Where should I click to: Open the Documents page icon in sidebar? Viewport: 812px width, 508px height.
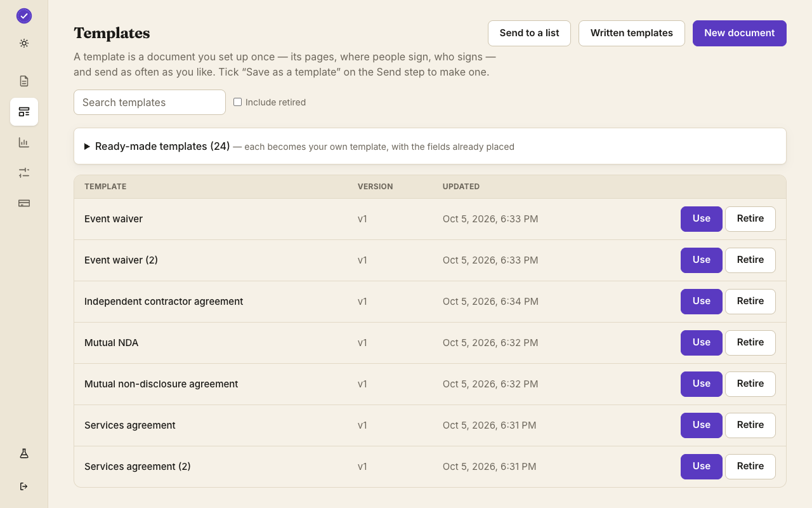[24, 81]
